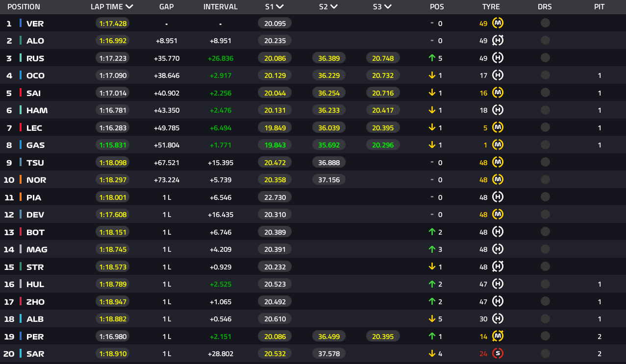The width and height of the screenshot is (626, 364).
Task: Click Verstappen's medium tyre icon
Action: [x=498, y=23]
